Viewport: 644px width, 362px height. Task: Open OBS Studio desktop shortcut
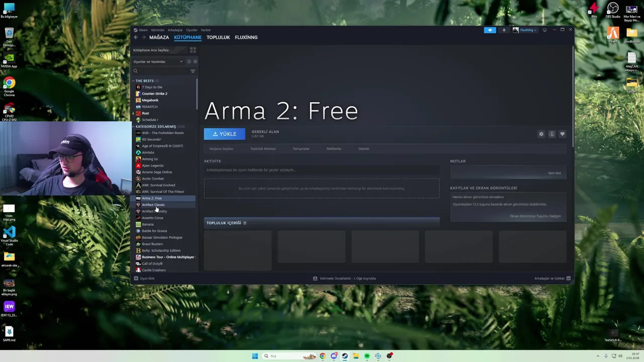613,11
